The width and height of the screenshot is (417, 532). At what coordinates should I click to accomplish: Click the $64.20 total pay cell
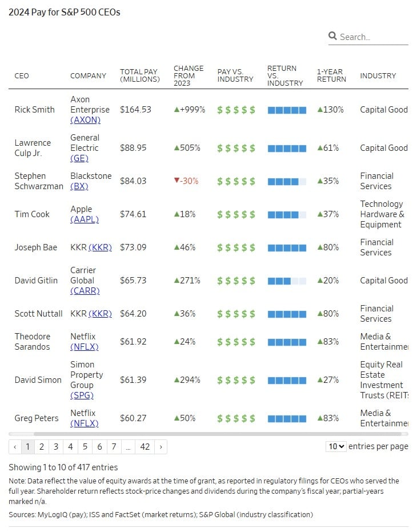133,314
